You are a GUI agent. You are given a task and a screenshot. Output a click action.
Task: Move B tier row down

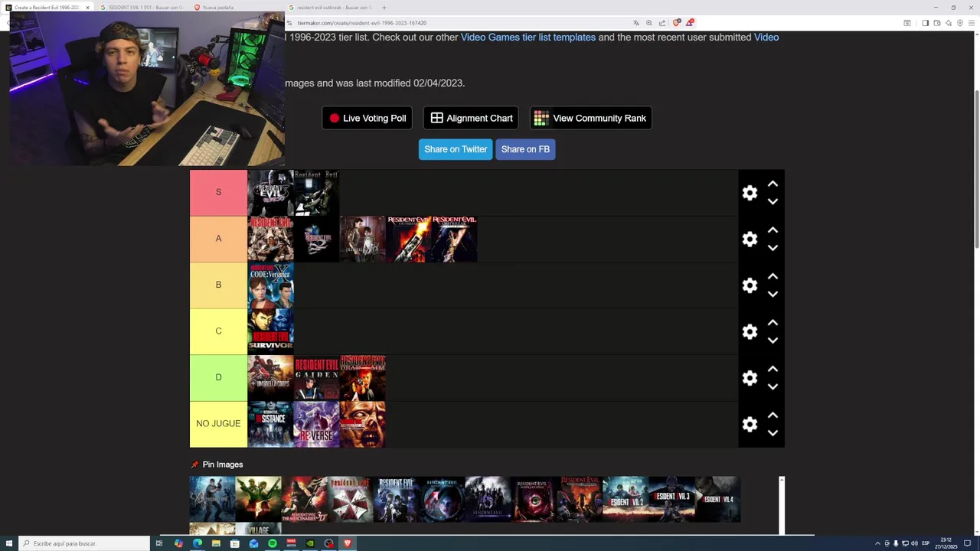(773, 294)
